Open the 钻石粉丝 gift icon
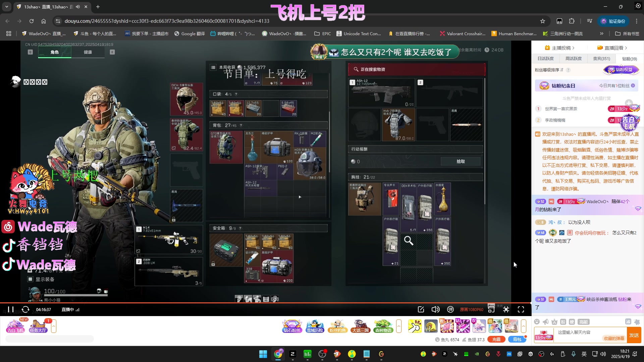The height and width of the screenshot is (362, 644). pyautogui.click(x=292, y=326)
